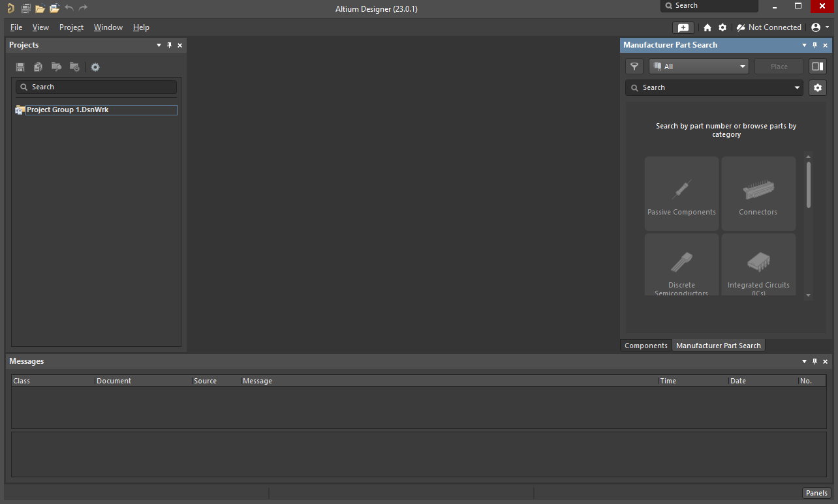Click the Panels button in status bar
This screenshot has height=504, width=838.
click(x=816, y=493)
